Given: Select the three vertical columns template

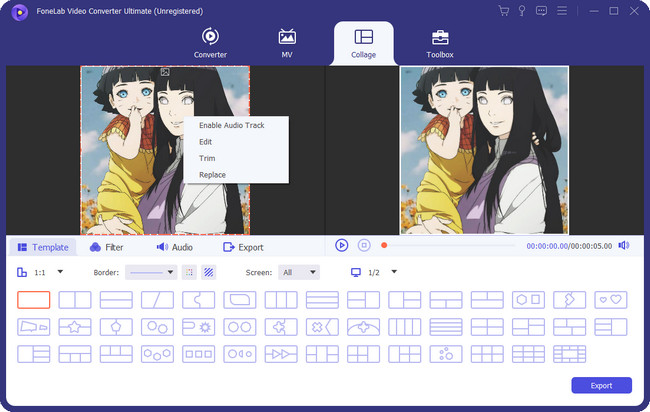Looking at the screenshot, I should click(281, 300).
